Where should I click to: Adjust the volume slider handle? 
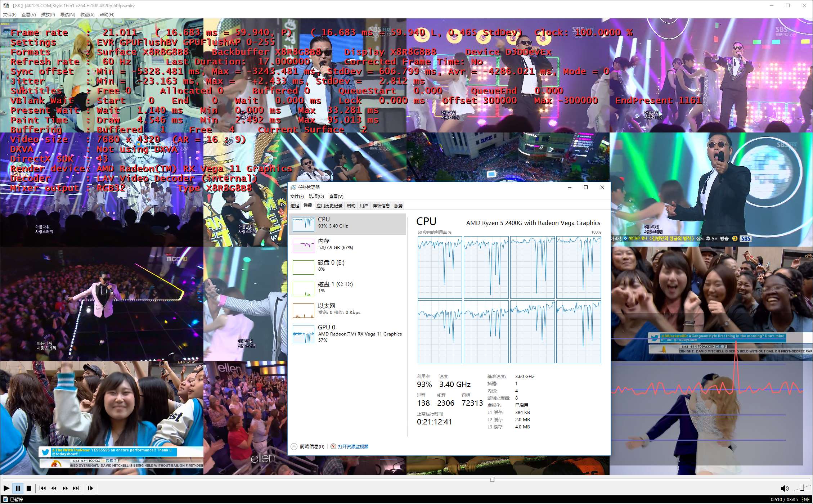[803, 488]
